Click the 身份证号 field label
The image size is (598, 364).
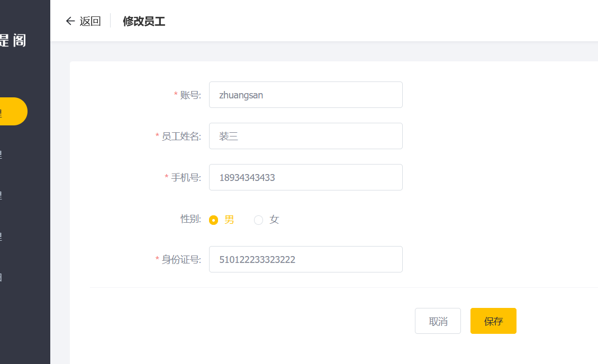[181, 260]
